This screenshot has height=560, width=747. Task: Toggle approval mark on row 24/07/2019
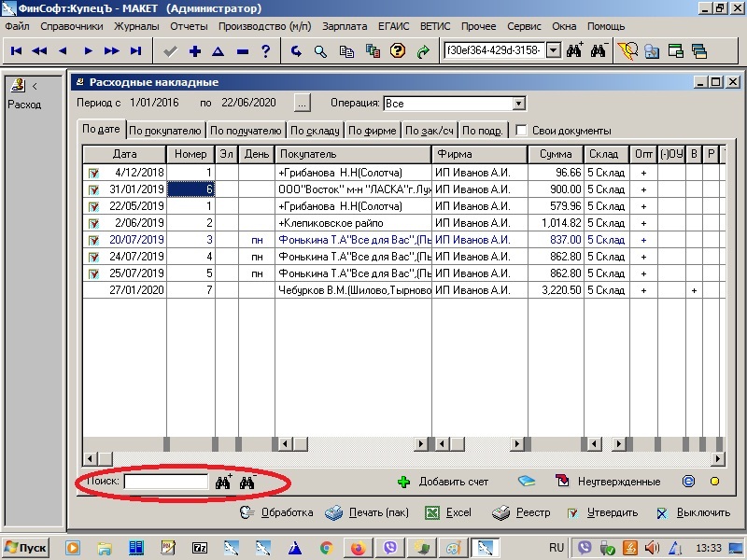click(93, 258)
